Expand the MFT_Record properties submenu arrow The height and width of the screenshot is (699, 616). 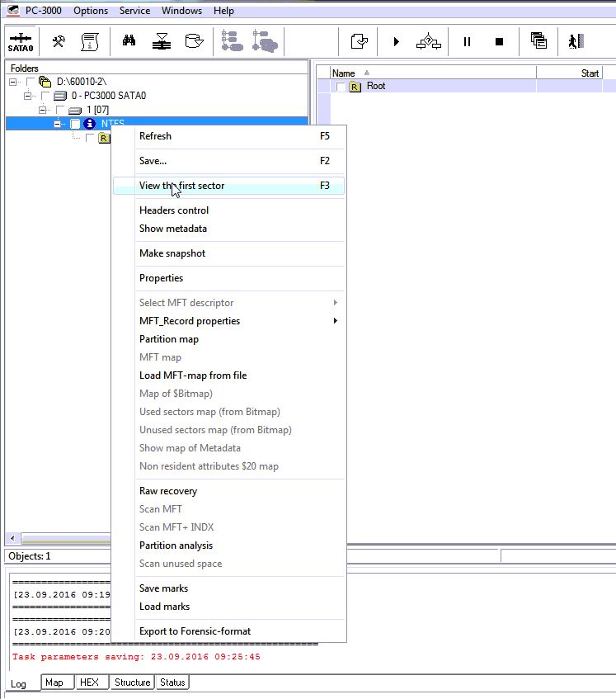(x=336, y=320)
